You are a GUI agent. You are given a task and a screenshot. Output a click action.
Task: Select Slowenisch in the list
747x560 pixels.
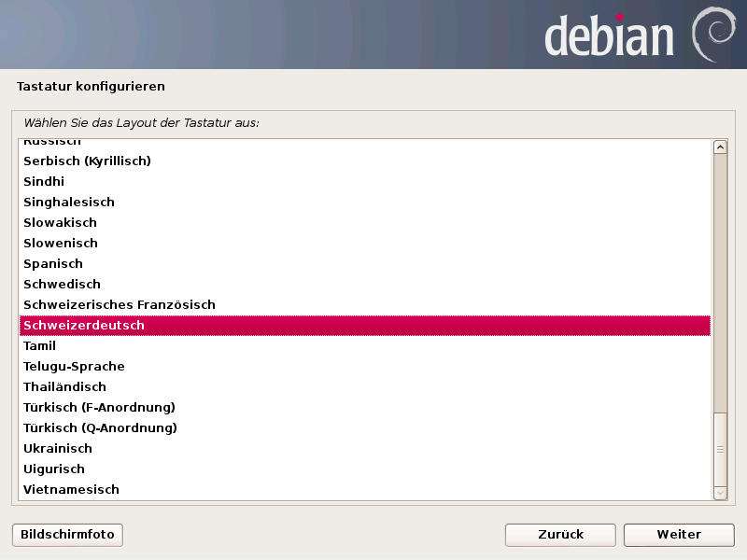[x=61, y=243]
